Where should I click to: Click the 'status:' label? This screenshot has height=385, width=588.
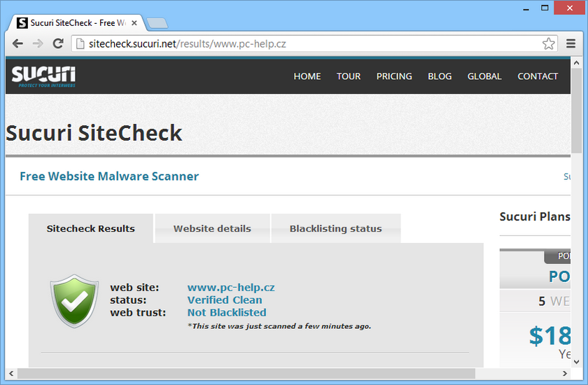tap(128, 300)
